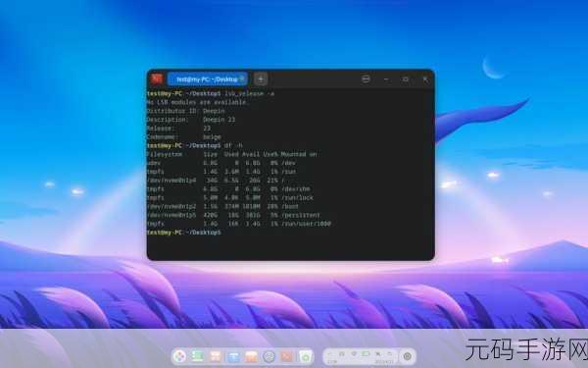Close the test@my-PC ~/Desktop tab

[x=242, y=79]
